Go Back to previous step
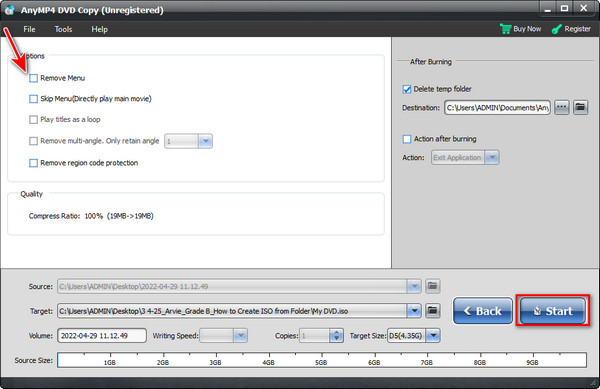The image size is (600, 389). point(483,311)
